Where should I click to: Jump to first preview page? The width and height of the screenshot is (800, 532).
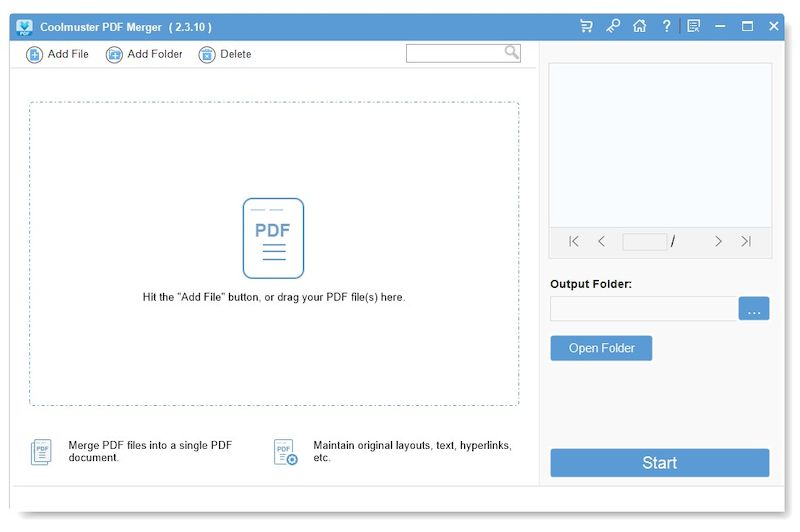[573, 241]
